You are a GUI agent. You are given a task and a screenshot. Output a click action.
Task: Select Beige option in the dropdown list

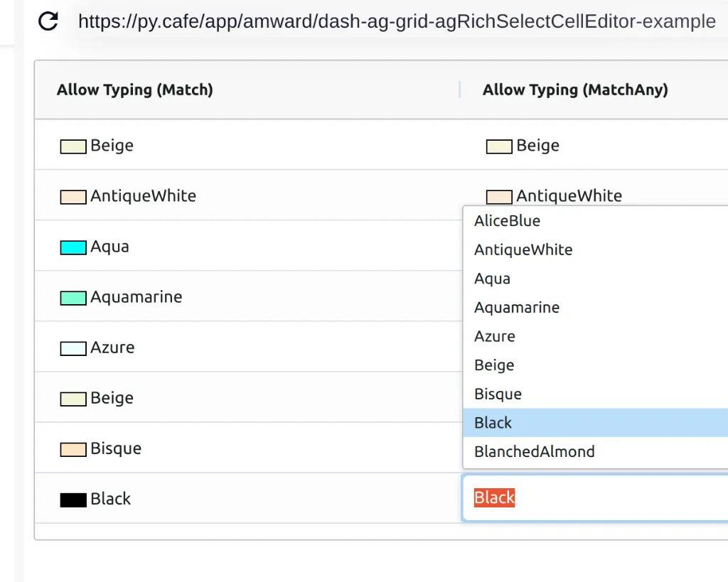pyautogui.click(x=494, y=365)
